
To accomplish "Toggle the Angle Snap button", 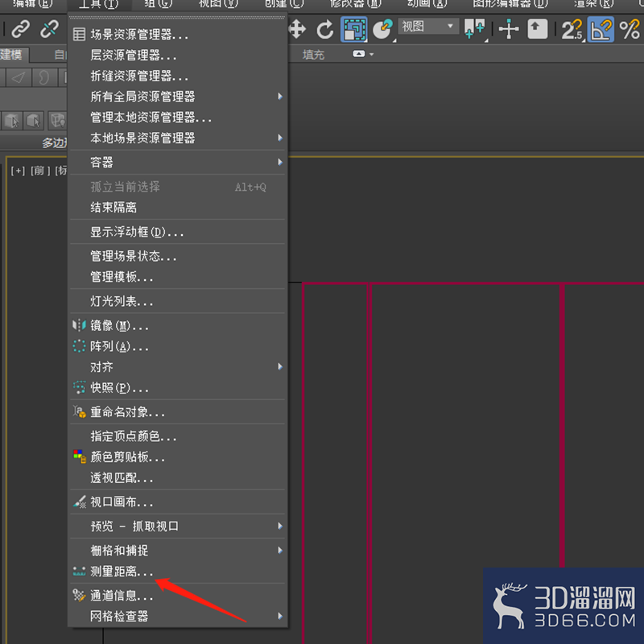I will click(601, 29).
